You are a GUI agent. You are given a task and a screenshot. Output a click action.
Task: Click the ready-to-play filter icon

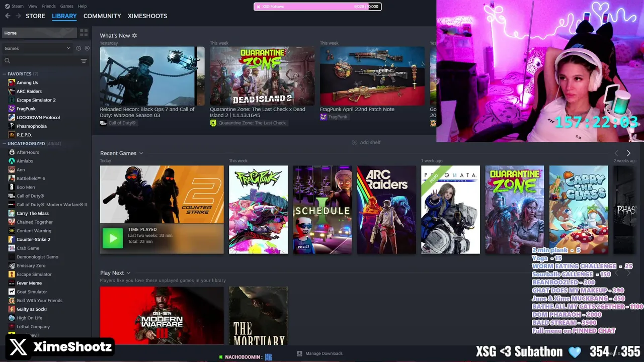(87, 48)
